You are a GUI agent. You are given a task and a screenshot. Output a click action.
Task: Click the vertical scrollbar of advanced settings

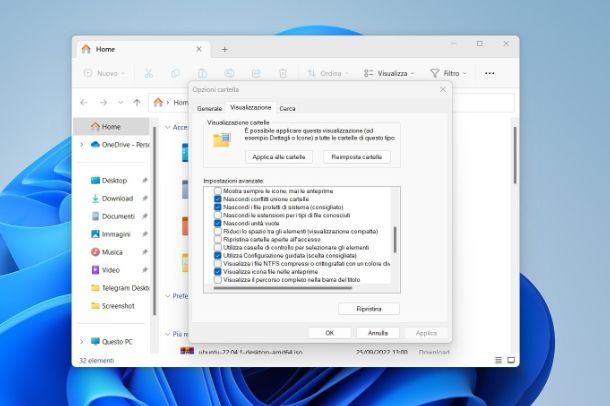[395, 240]
